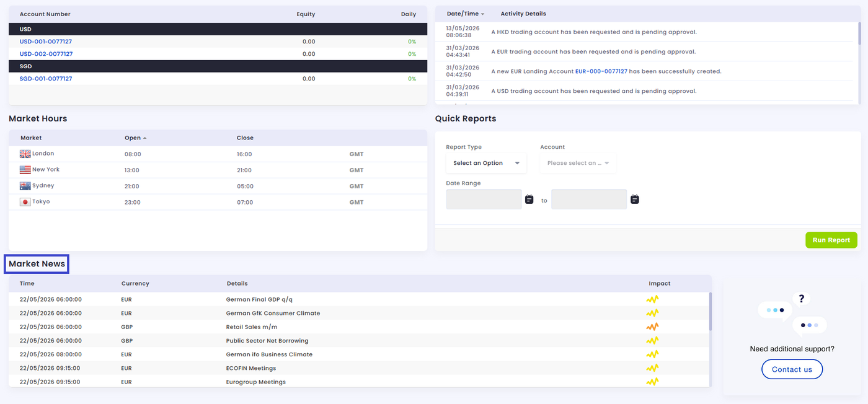868x404 pixels.
Task: Open account SGD-001-0077127
Action: click(46, 79)
